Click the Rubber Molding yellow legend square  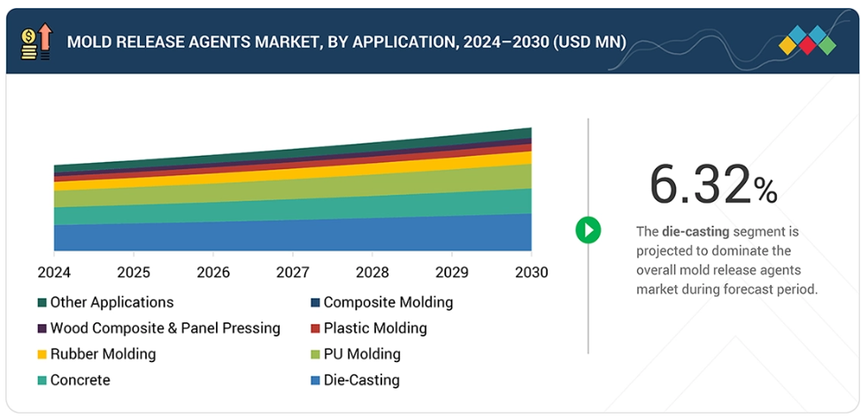pyautogui.click(x=42, y=354)
